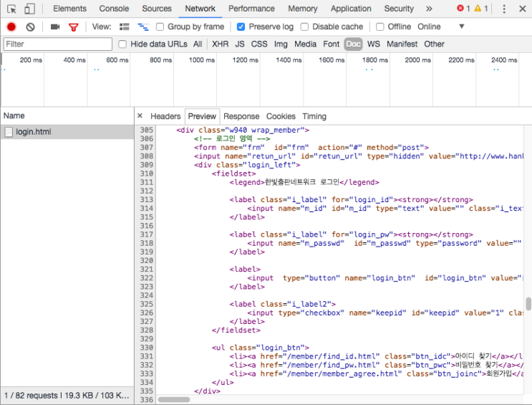This screenshot has height=405, width=532.
Task: Click the 1000 ms timeline marker
Action: point(202,60)
